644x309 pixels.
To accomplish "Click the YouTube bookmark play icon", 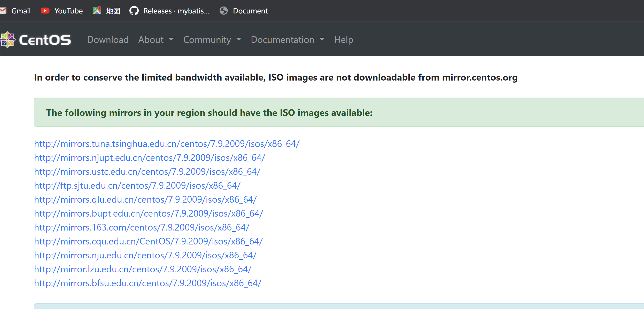I will pos(45,11).
